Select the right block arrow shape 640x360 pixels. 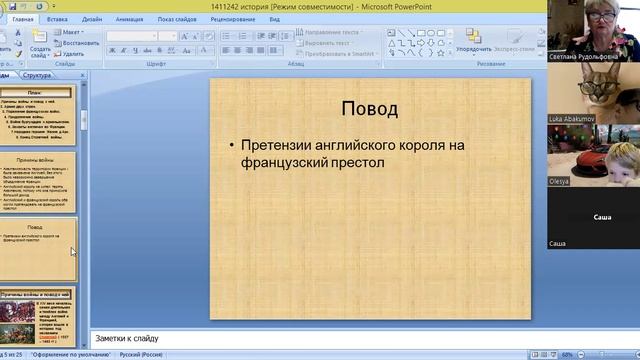click(x=421, y=43)
